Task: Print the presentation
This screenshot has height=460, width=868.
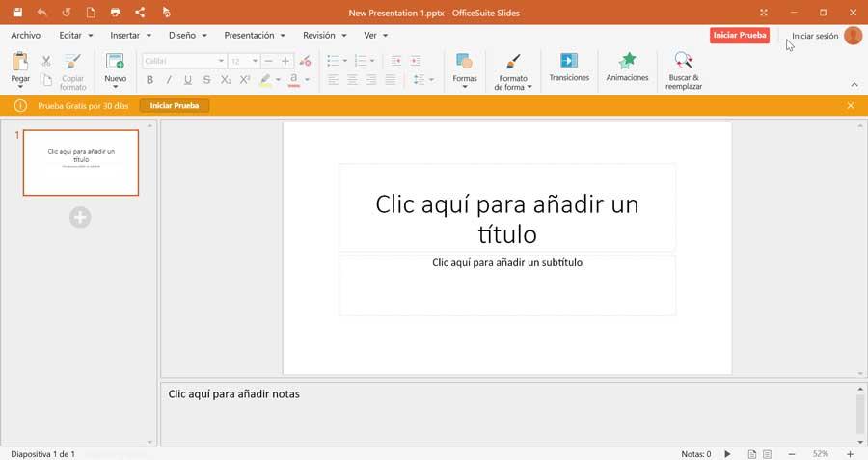Action: (x=115, y=13)
